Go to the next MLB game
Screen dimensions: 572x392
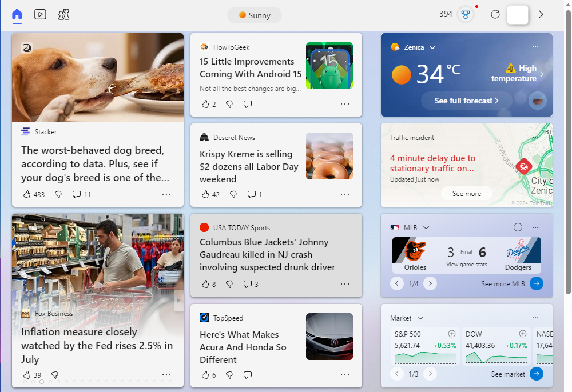click(430, 283)
